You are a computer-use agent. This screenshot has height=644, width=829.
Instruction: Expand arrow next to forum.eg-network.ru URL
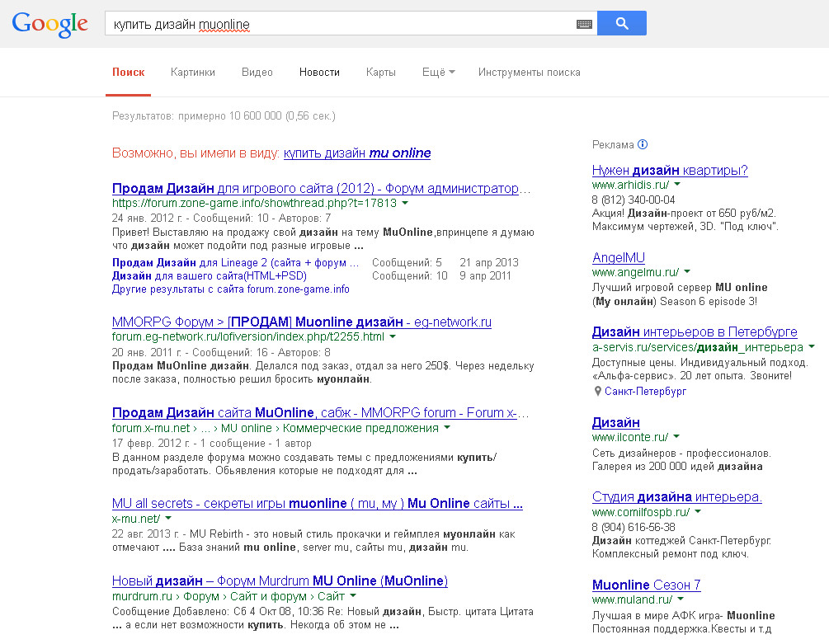(x=393, y=336)
